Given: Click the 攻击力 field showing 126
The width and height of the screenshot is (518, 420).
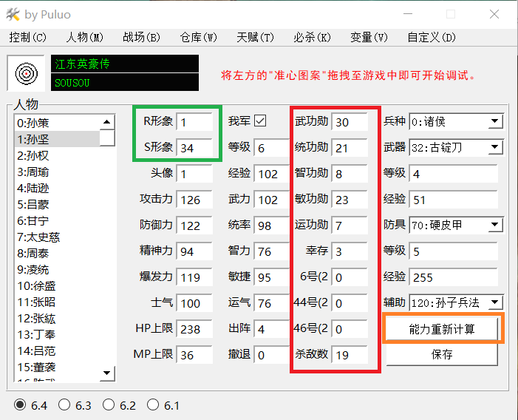Looking at the screenshot, I should click(194, 200).
